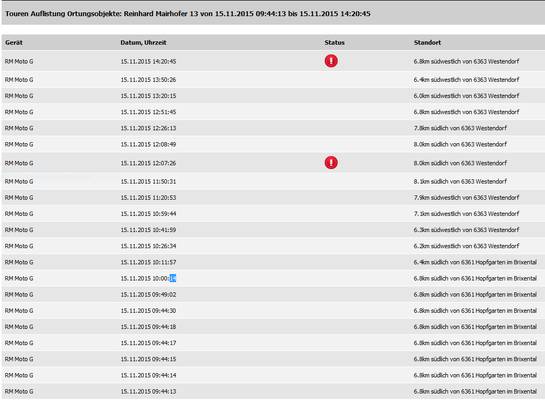Sort by the Gerät column header
Image resolution: width=545 pixels, height=400 pixels.
click(14, 42)
